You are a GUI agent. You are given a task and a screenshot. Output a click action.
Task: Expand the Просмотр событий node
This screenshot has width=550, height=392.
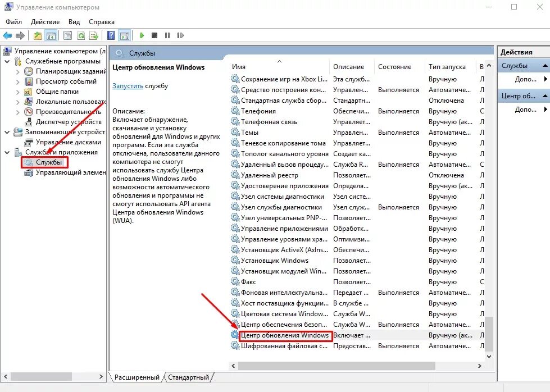[17, 81]
